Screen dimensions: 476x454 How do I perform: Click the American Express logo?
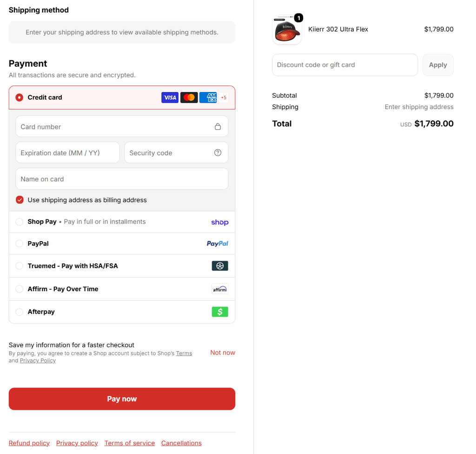tap(208, 98)
